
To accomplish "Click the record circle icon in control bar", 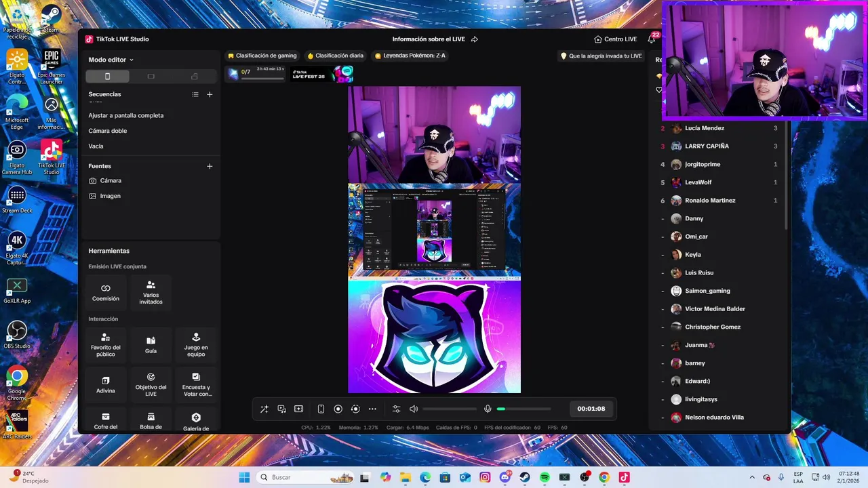I will coord(338,409).
